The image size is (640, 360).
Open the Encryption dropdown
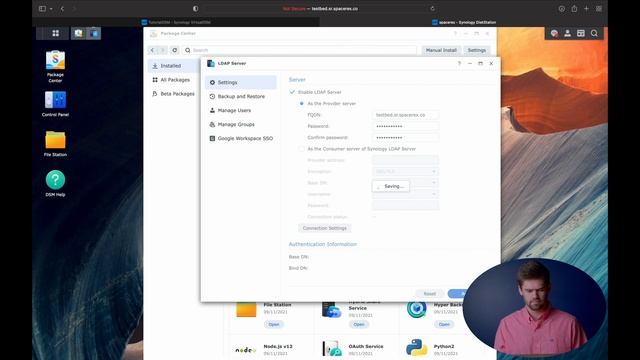pyautogui.click(x=405, y=171)
